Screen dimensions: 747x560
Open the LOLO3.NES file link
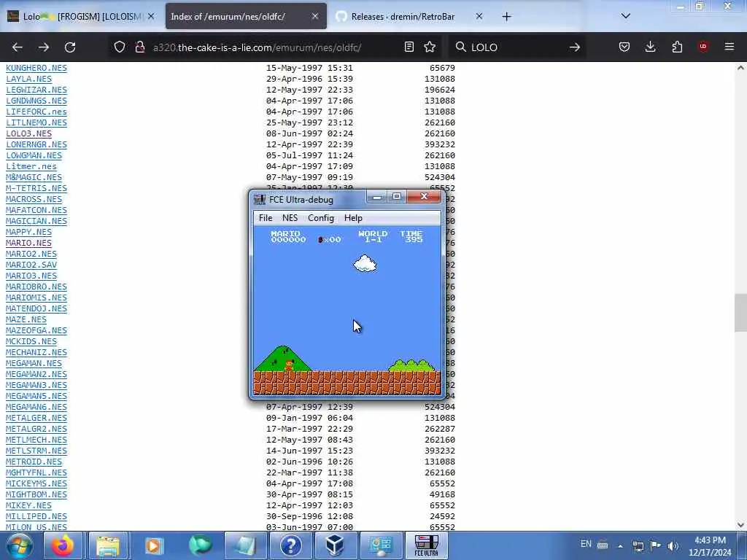coord(28,134)
